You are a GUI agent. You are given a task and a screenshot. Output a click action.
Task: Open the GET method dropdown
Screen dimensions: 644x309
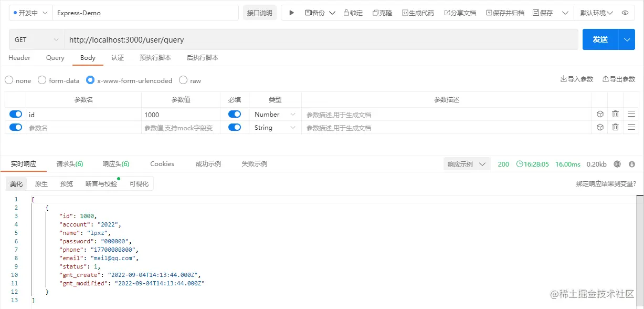click(x=37, y=39)
